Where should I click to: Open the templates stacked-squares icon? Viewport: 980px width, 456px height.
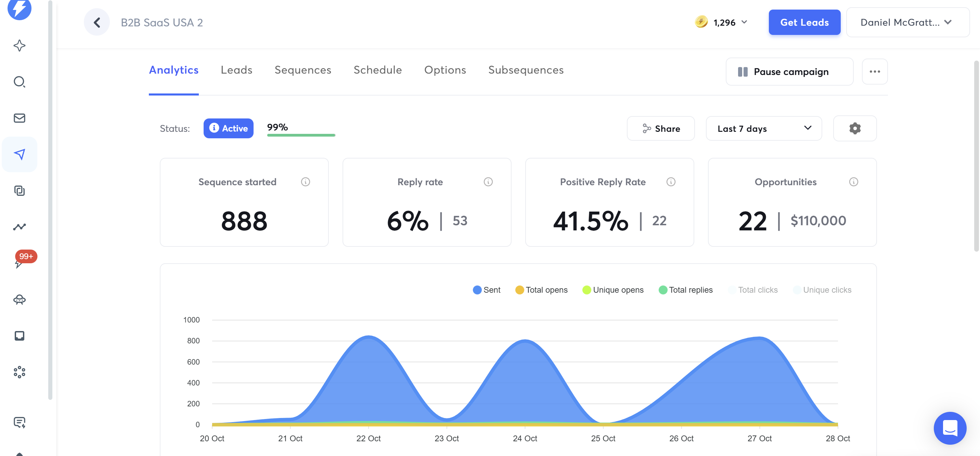[x=20, y=190]
